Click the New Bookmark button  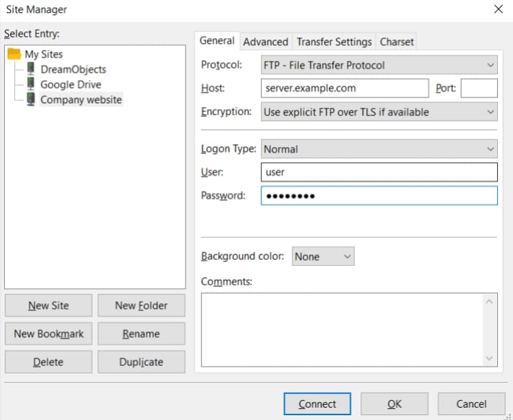point(49,334)
